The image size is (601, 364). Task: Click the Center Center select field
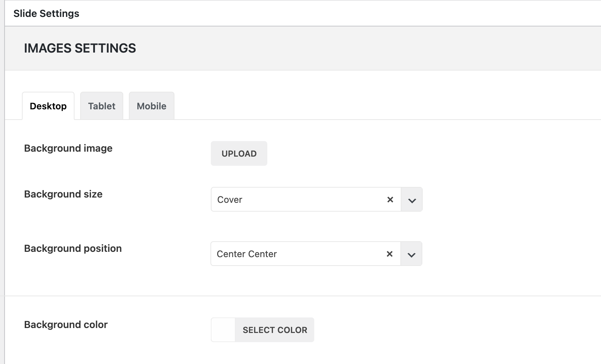(297, 254)
